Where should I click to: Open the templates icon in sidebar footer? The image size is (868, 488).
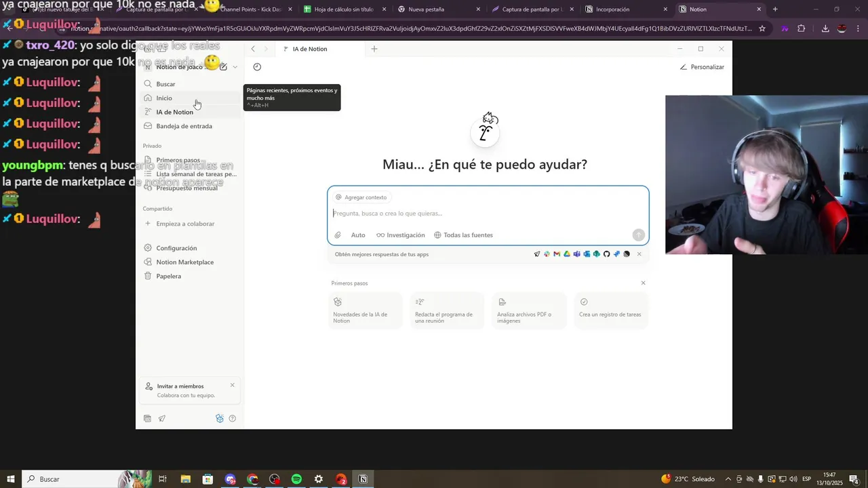point(148,419)
